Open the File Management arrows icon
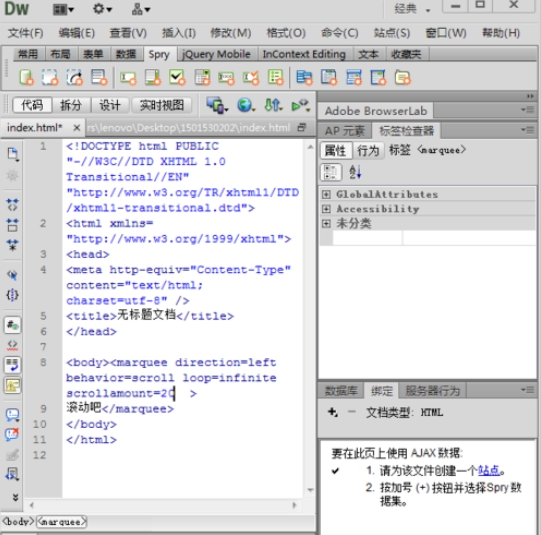This screenshot has width=541, height=535. pyautogui.click(x=273, y=105)
